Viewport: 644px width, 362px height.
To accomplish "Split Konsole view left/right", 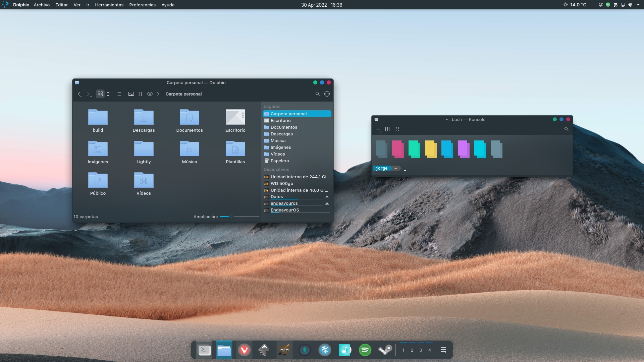I will pyautogui.click(x=388, y=129).
